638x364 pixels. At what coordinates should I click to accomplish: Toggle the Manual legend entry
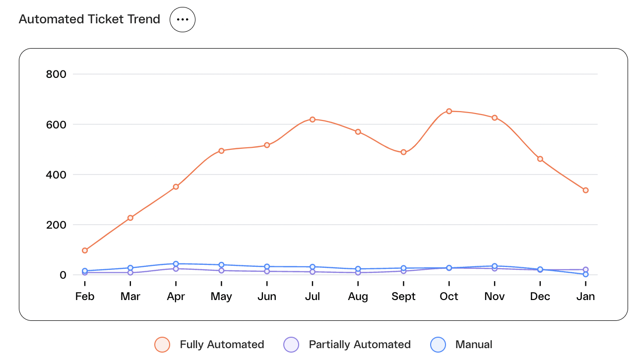[461, 345]
